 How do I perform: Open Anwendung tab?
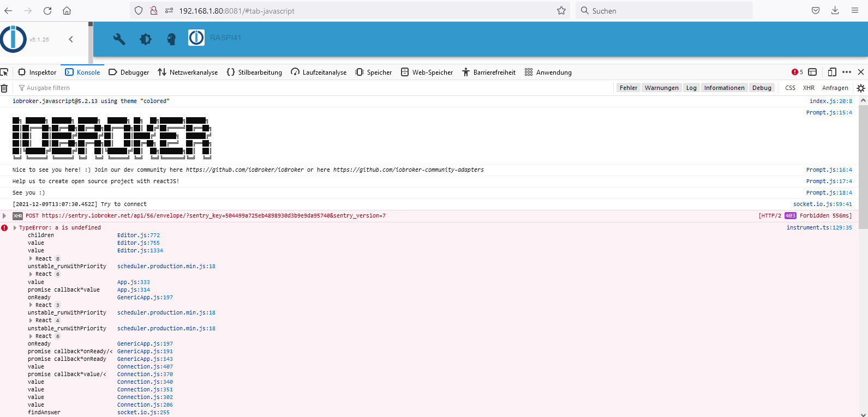pyautogui.click(x=548, y=72)
